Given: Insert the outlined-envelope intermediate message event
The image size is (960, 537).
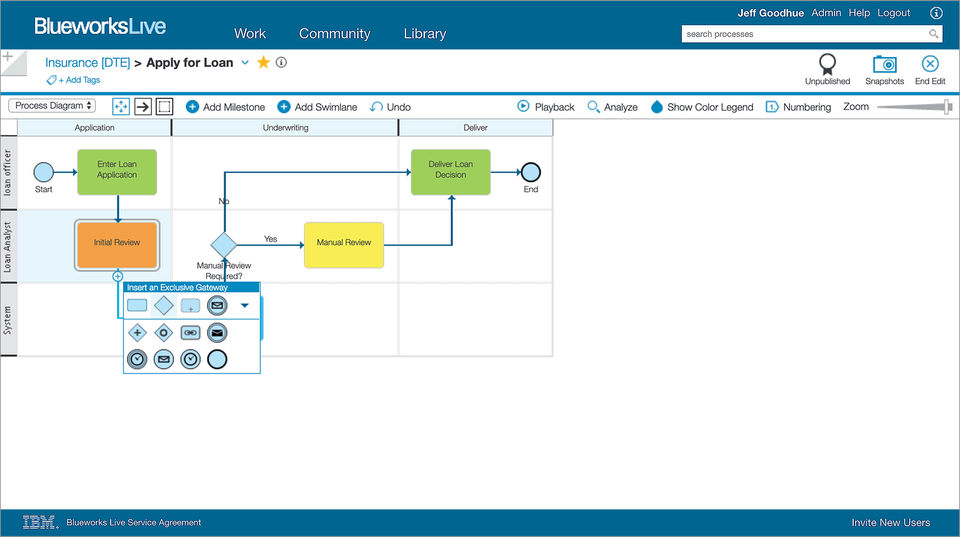Looking at the screenshot, I should click(x=217, y=305).
